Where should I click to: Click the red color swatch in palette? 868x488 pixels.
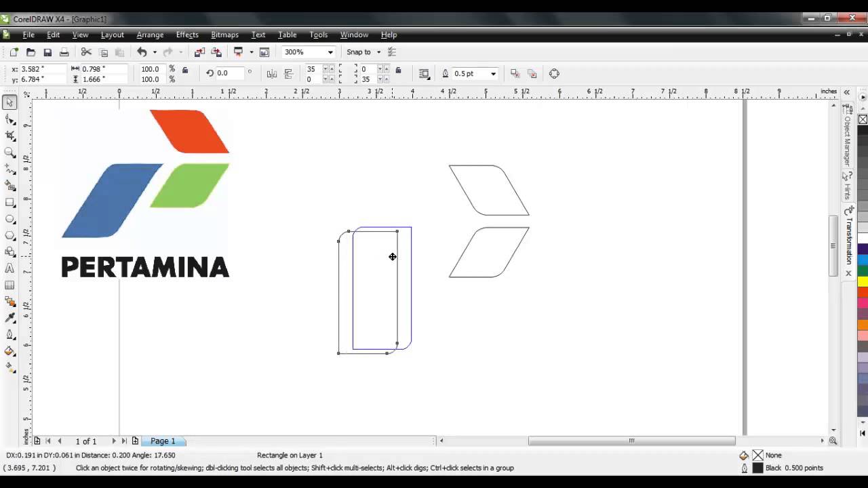[x=863, y=292]
